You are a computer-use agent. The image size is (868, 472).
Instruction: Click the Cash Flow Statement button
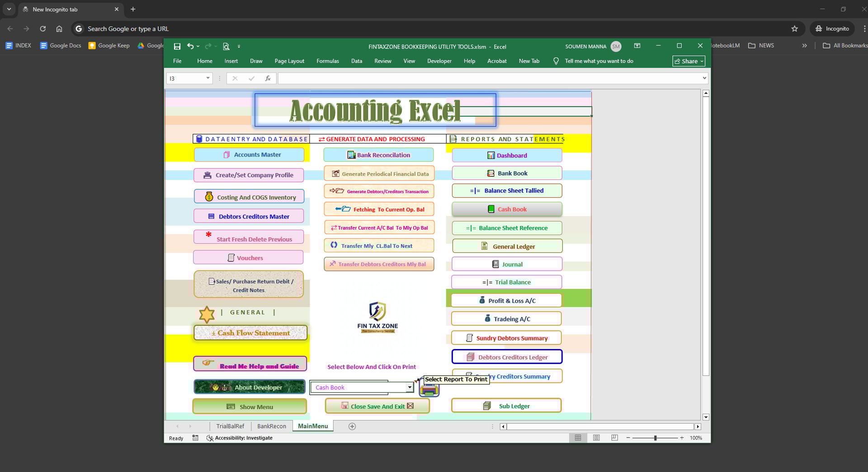[x=250, y=333]
